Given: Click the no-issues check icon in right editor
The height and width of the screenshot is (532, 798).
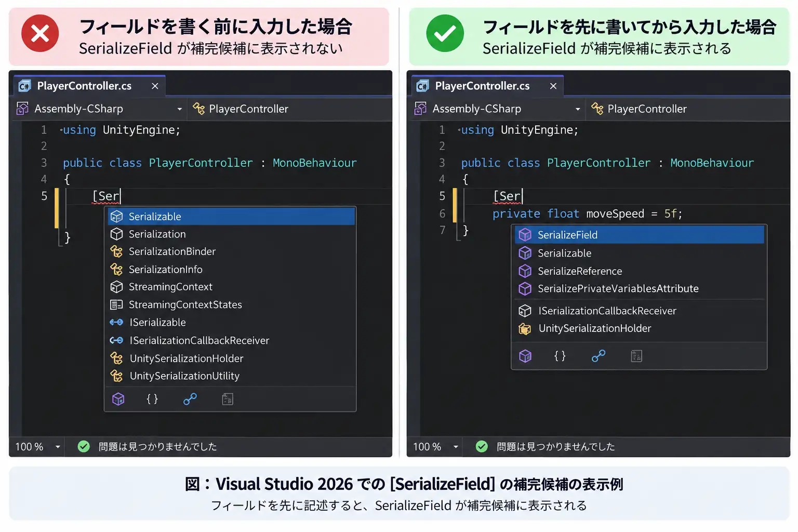Looking at the screenshot, I should pos(482,446).
